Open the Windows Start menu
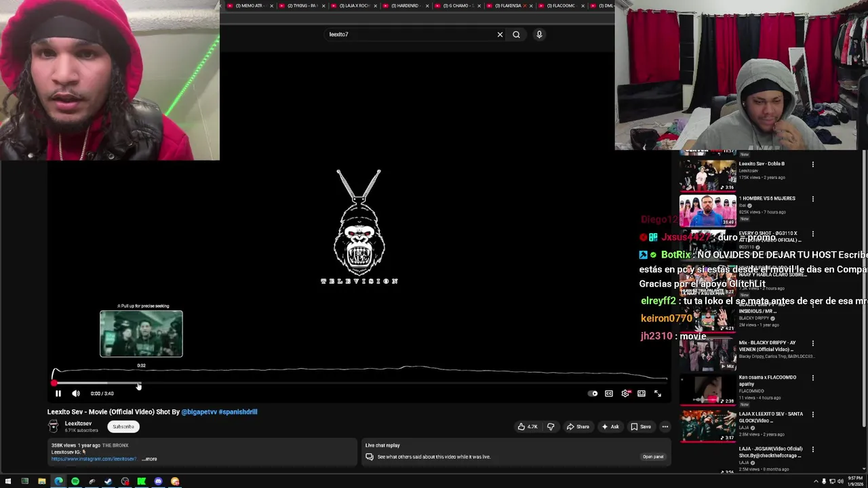 pos(8,481)
